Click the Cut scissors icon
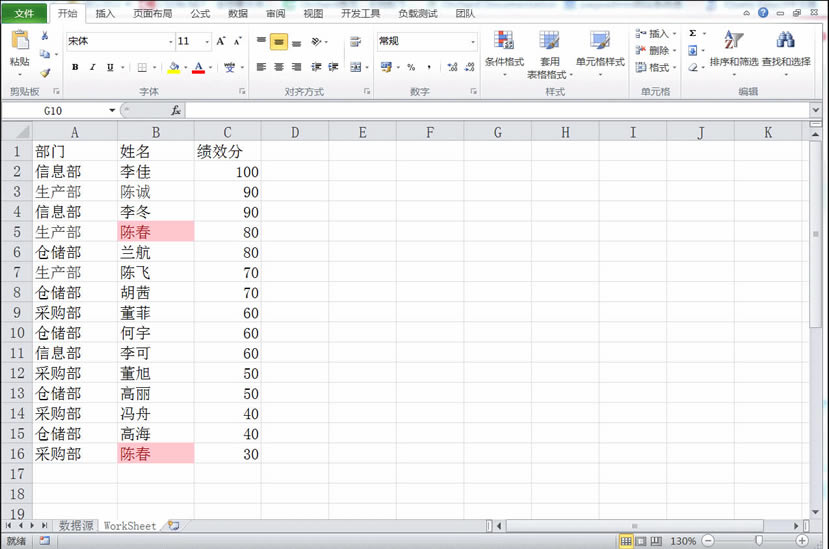829x549 pixels. coord(45,35)
